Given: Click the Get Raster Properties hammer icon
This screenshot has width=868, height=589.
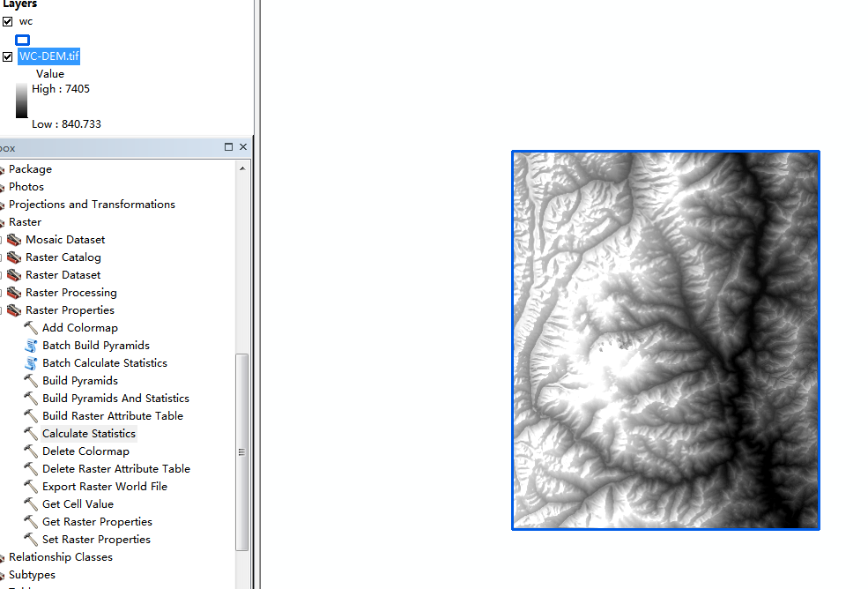Looking at the screenshot, I should [31, 522].
